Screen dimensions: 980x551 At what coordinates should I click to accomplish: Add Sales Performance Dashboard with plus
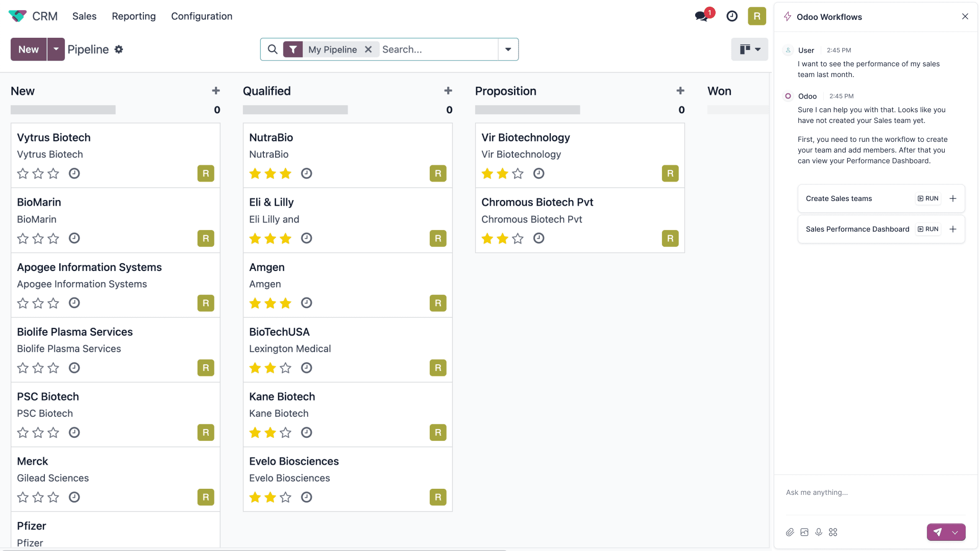point(953,229)
